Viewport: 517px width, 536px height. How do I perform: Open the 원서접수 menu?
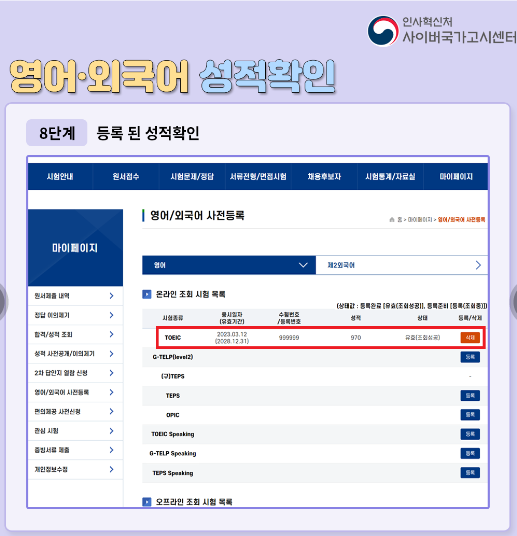point(126,176)
